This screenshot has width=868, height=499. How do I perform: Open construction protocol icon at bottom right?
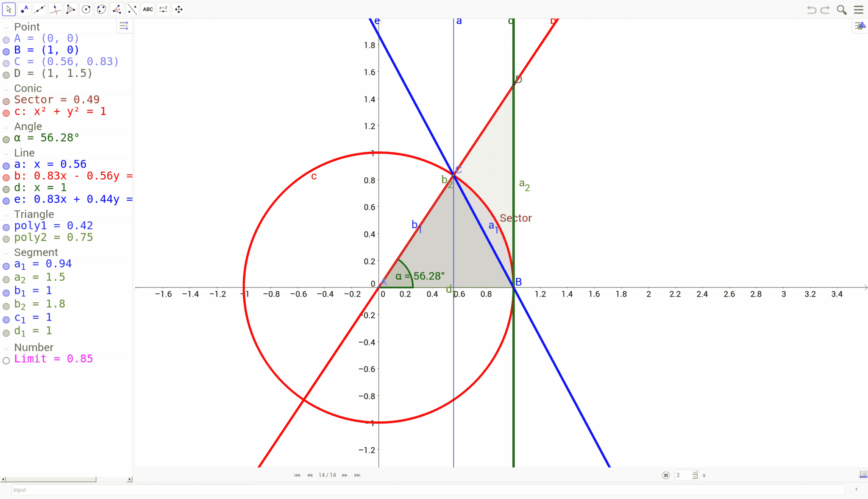863,474
